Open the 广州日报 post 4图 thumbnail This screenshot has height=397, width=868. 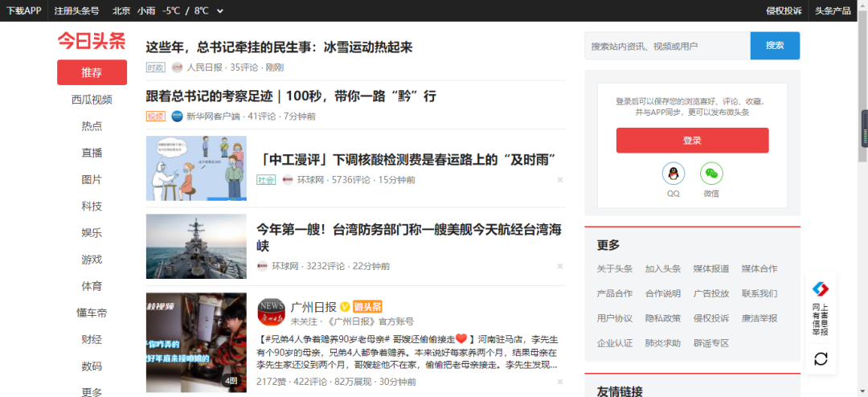click(196, 342)
